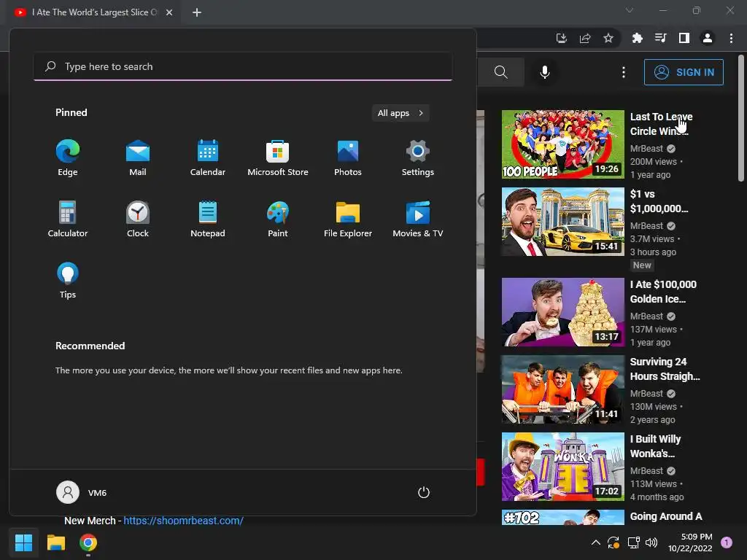747x560 pixels.
Task: Click the Windows Start button on taskbar
Action: pyautogui.click(x=23, y=542)
